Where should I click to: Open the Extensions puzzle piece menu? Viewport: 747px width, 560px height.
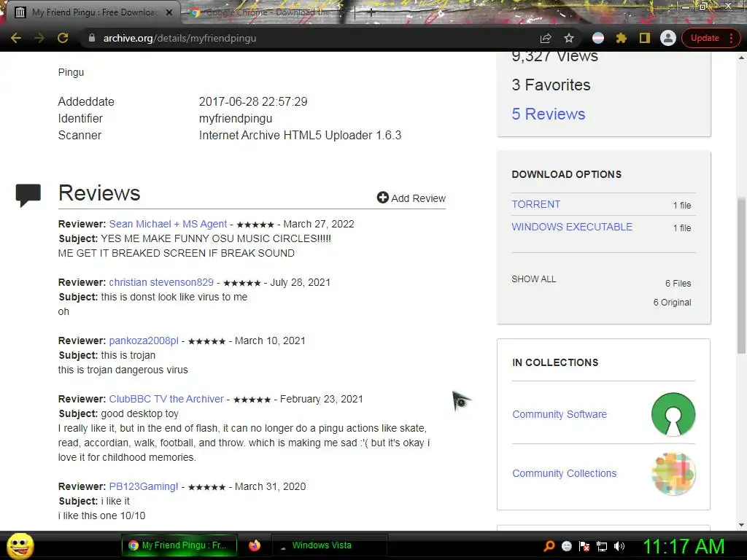coord(622,38)
